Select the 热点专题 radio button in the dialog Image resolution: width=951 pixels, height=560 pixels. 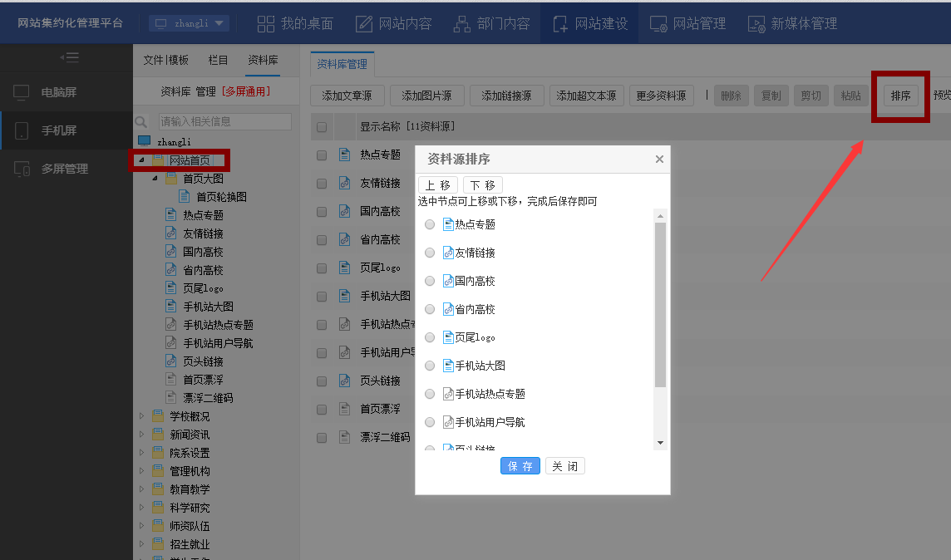(x=430, y=224)
